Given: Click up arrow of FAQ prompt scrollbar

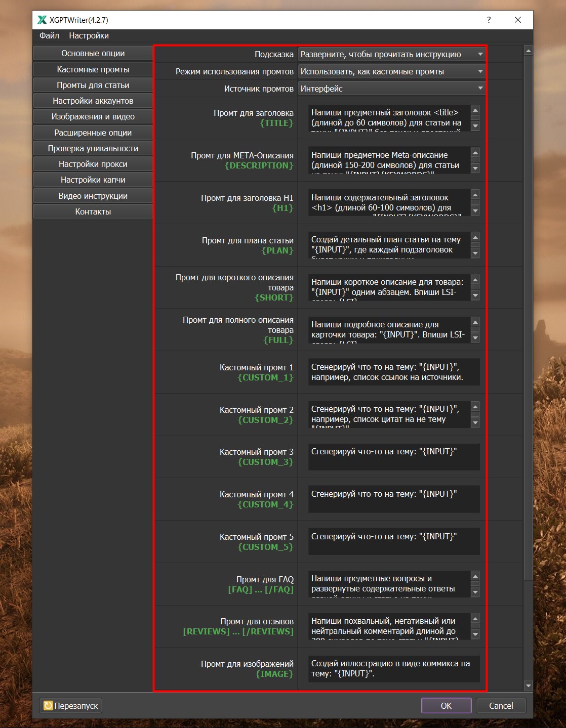Looking at the screenshot, I should click(475, 576).
